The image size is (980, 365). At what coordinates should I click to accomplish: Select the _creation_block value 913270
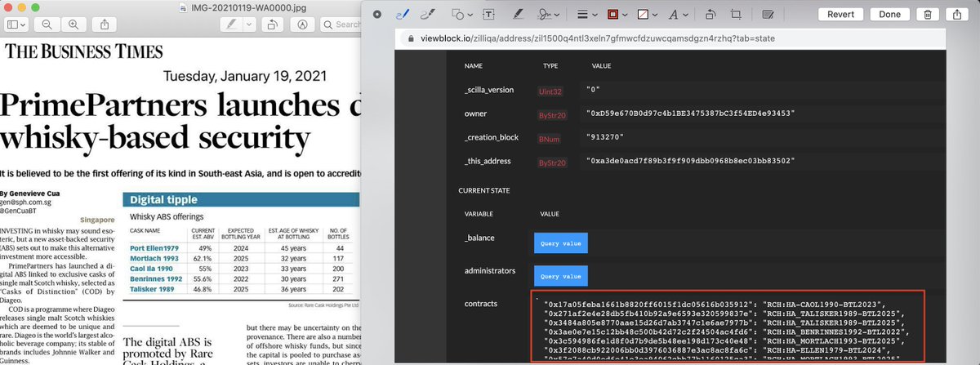607,137
